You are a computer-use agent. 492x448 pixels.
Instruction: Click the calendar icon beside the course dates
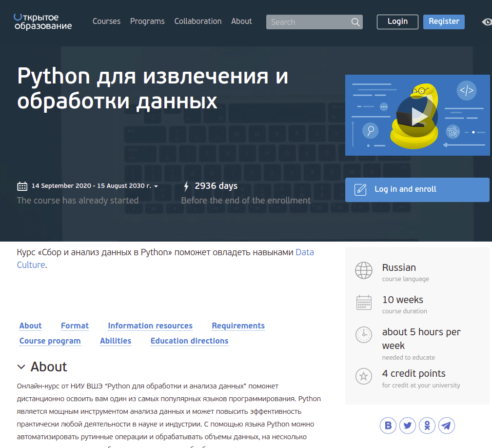pos(22,186)
